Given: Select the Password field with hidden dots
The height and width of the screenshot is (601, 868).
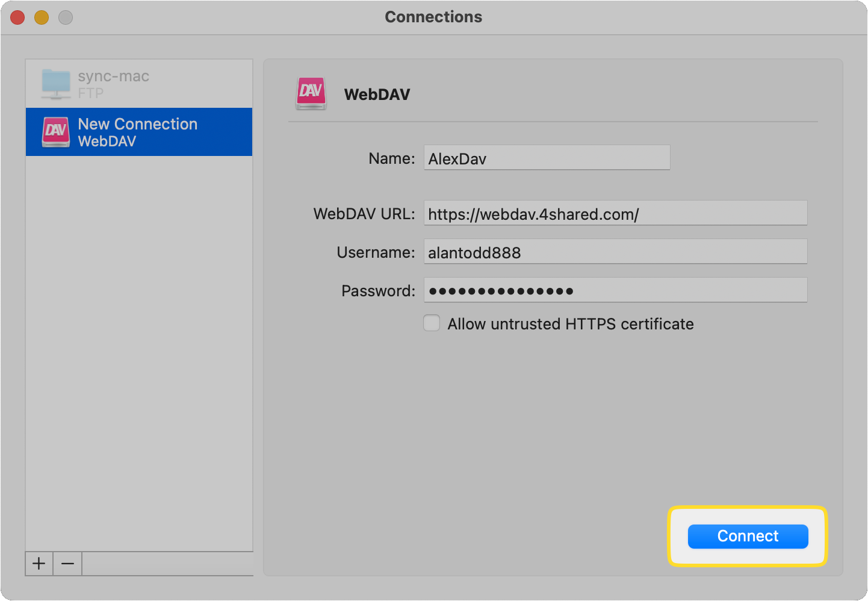Looking at the screenshot, I should click(x=615, y=290).
